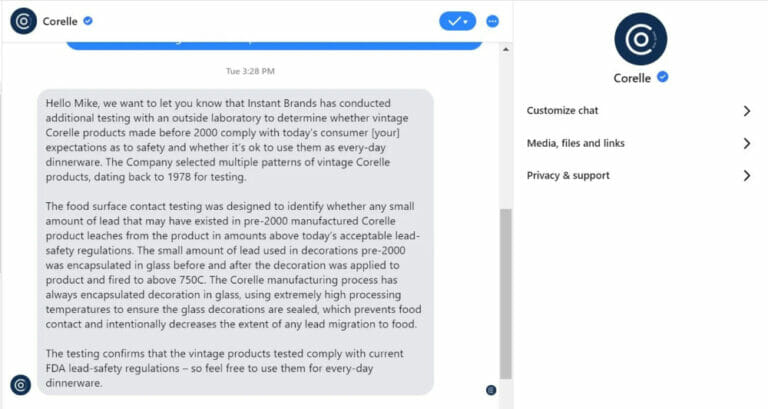Click the Corelle avatar in chat header
The image size is (768, 409).
23,21
